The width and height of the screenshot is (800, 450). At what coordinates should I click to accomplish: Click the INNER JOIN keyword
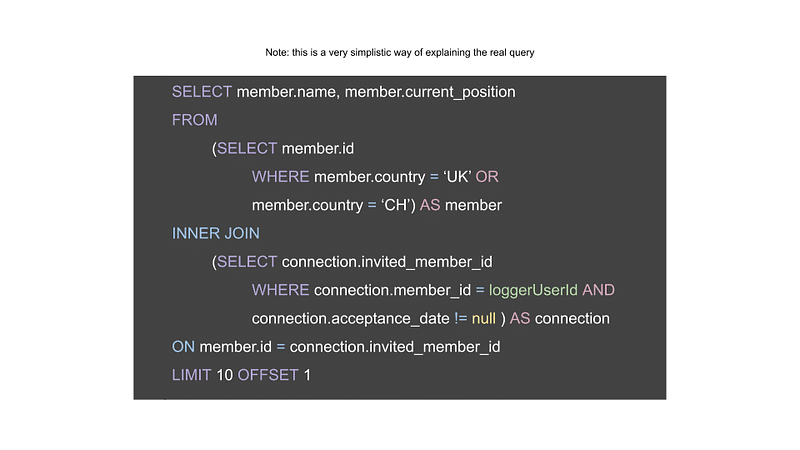pyautogui.click(x=216, y=234)
